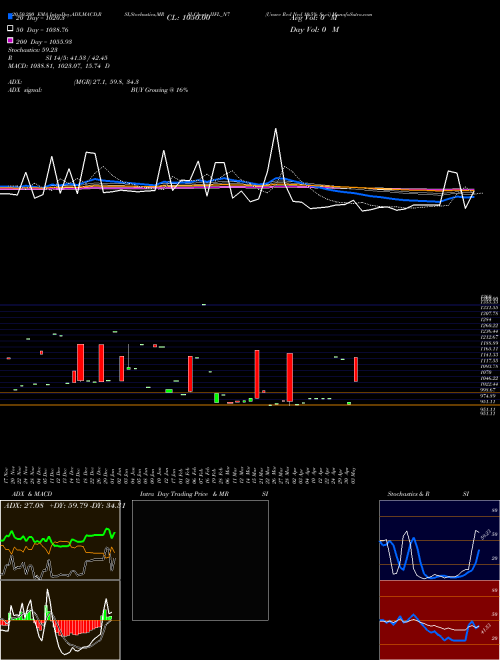The image size is (500, 660).
Task: Click the white 50 Day legend swatch
Action: click(x=10, y=29)
